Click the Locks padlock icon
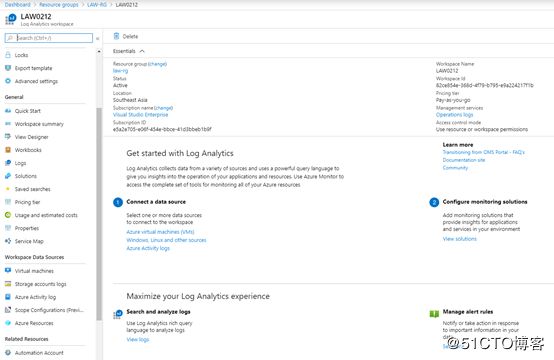 (x=8, y=55)
